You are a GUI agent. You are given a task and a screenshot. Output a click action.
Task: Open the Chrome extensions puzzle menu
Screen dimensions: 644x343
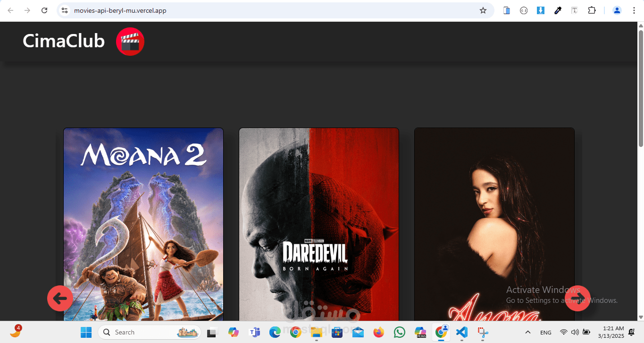pyautogui.click(x=592, y=10)
